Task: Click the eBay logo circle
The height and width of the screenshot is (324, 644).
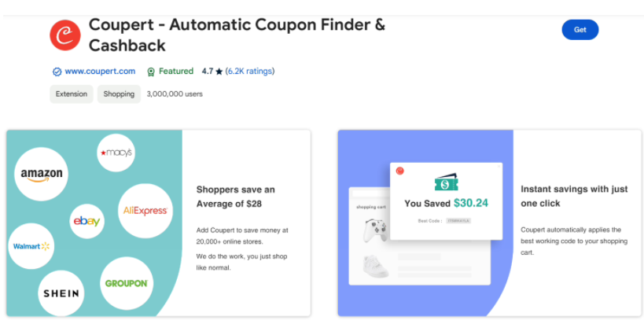Action: [x=86, y=221]
